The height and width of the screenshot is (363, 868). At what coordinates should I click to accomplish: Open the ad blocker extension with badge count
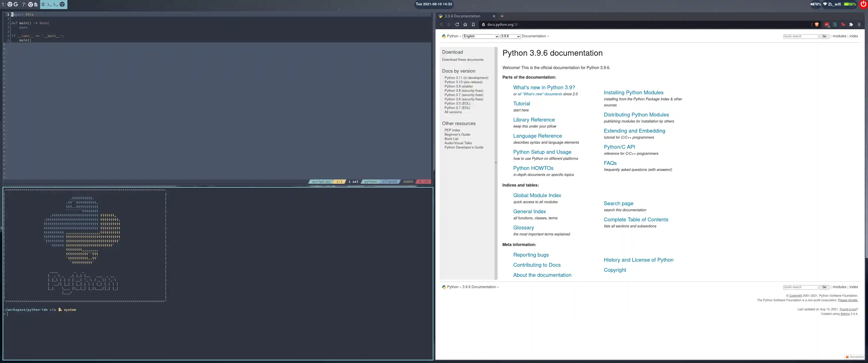827,24
